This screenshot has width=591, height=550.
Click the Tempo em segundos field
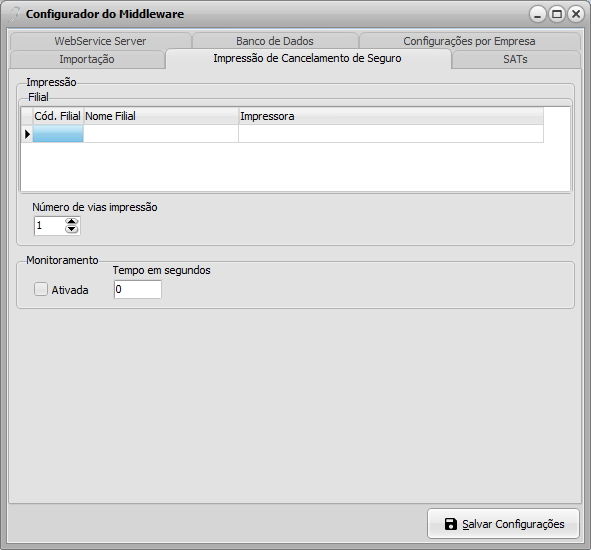(138, 290)
